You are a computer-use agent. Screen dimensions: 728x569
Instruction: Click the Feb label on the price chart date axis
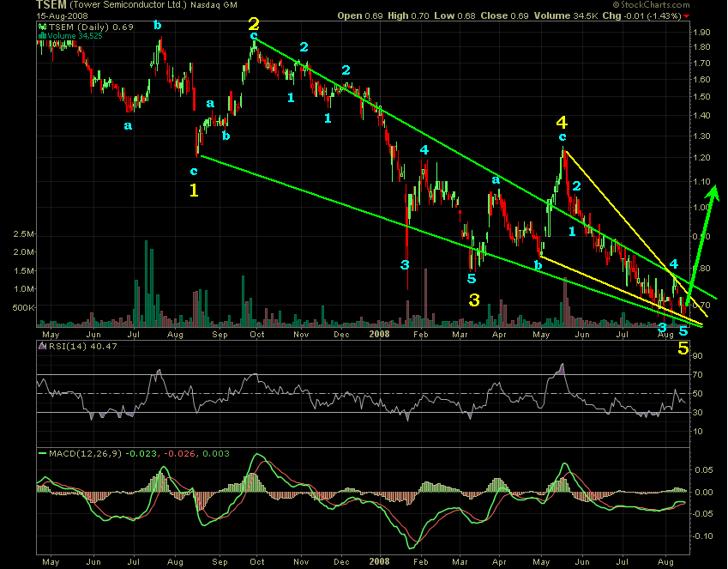(421, 334)
